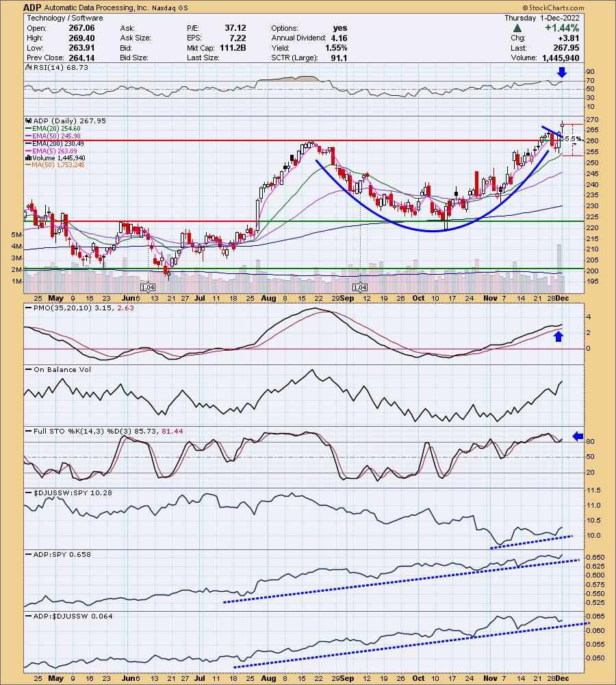Click the PMO(35,20,10) indicator label

click(79, 308)
